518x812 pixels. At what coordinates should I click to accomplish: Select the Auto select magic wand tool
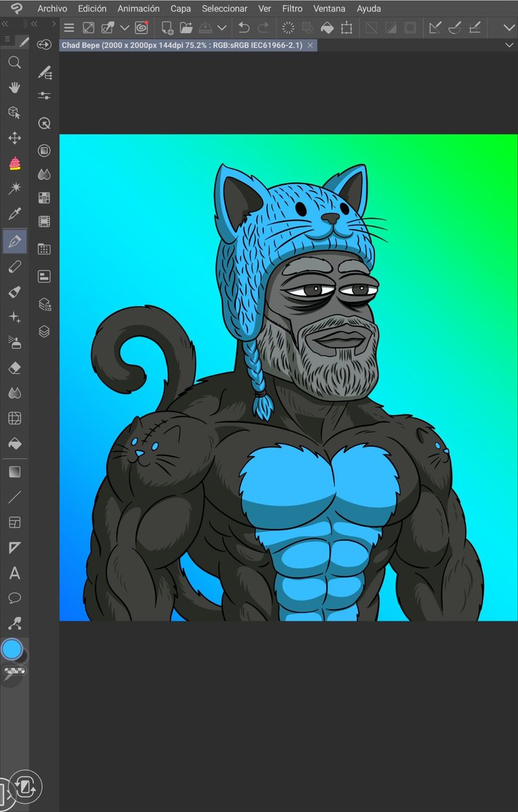point(14,188)
